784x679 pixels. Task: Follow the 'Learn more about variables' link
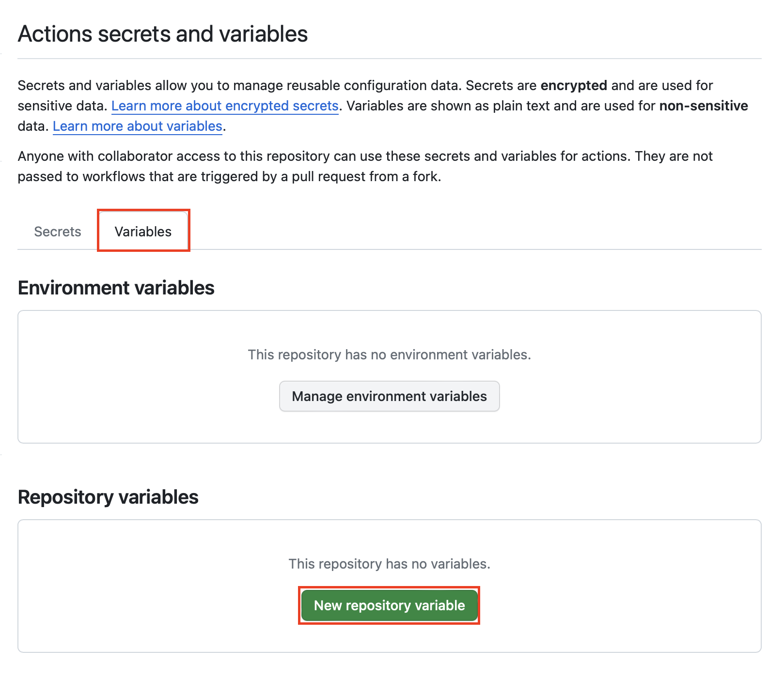[138, 126]
